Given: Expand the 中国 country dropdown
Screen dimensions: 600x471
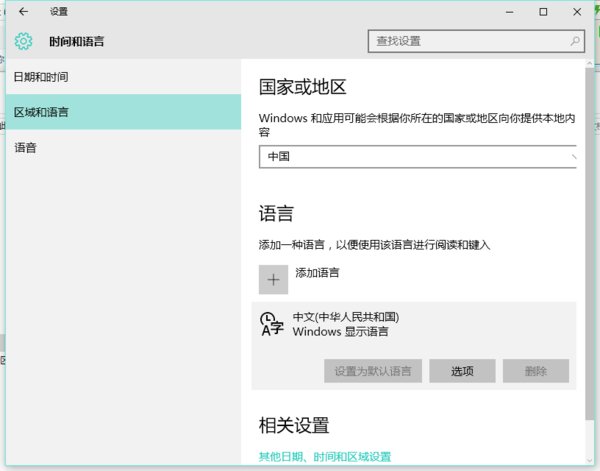Looking at the screenshot, I should click(417, 156).
